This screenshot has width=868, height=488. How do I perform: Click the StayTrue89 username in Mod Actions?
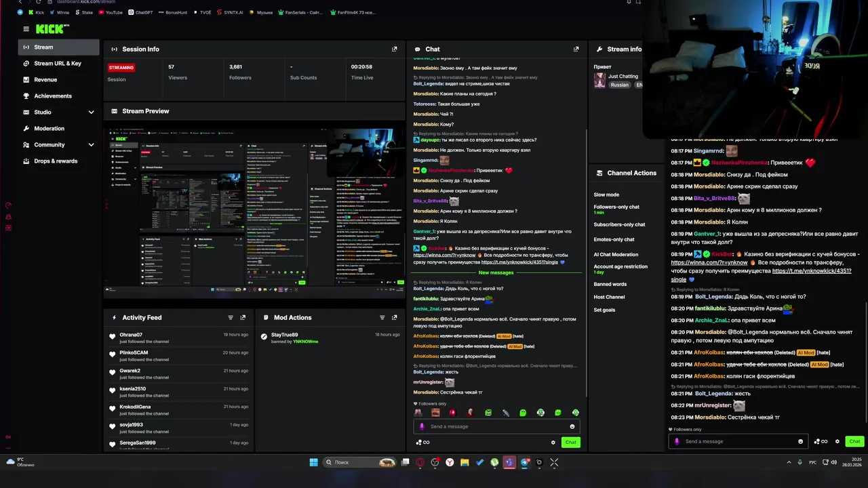(x=284, y=335)
